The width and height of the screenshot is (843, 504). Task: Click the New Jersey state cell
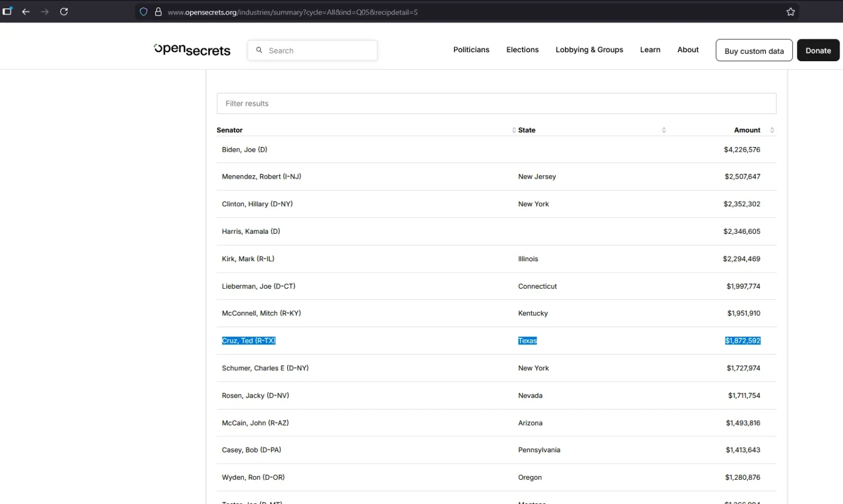coord(537,176)
